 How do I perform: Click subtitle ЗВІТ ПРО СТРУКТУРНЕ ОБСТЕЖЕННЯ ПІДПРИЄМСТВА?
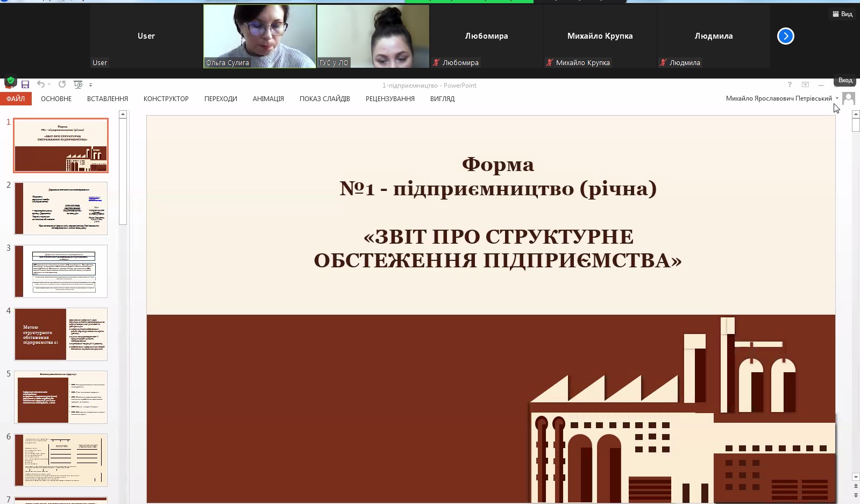(x=498, y=248)
